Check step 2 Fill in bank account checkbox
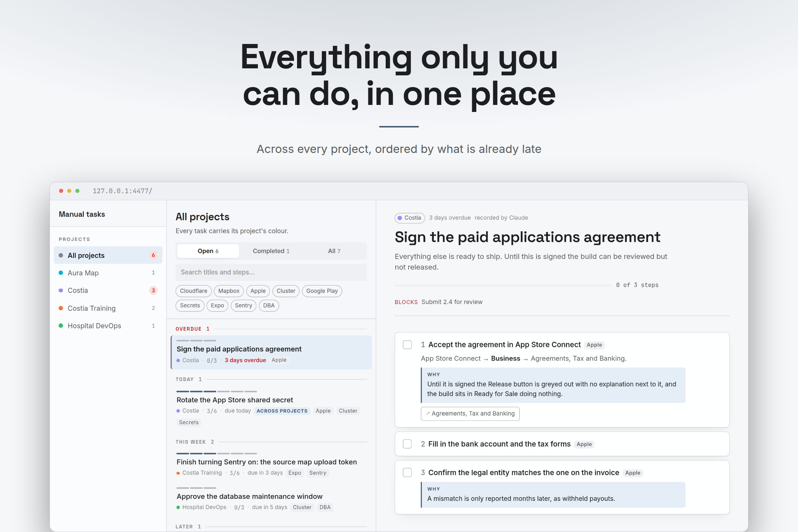 click(x=407, y=444)
